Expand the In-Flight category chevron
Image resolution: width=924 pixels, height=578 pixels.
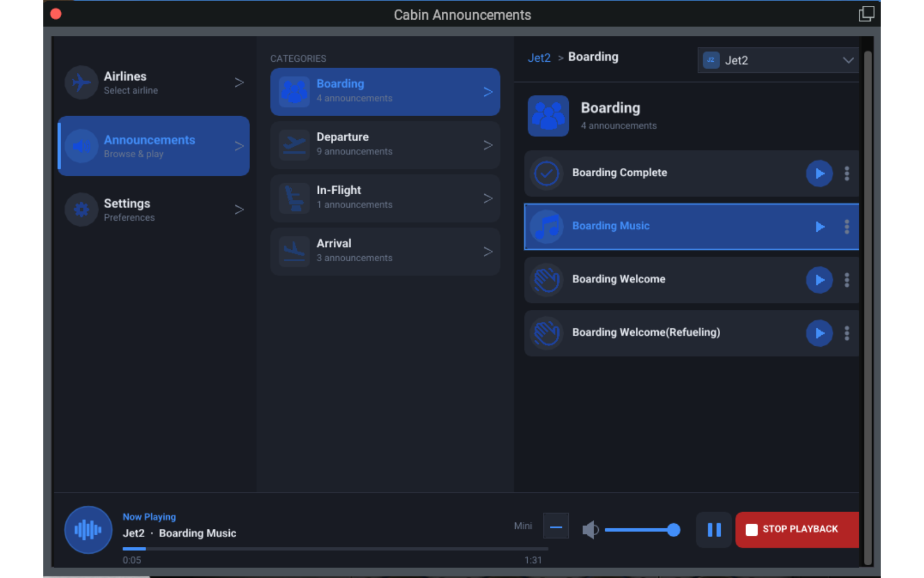[488, 198]
